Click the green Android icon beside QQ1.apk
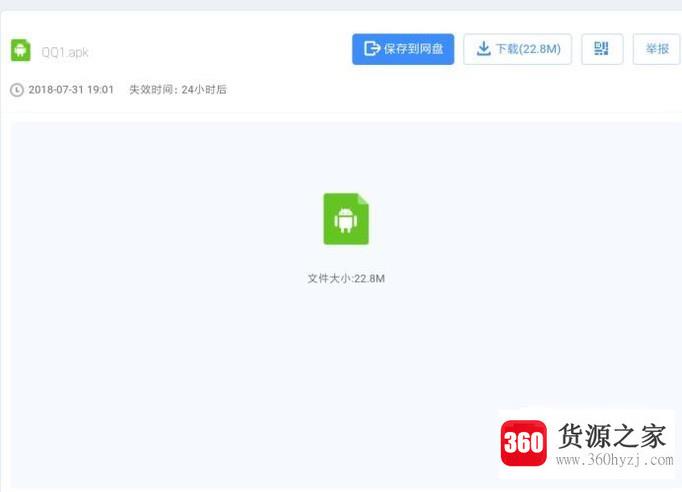 coord(20,50)
